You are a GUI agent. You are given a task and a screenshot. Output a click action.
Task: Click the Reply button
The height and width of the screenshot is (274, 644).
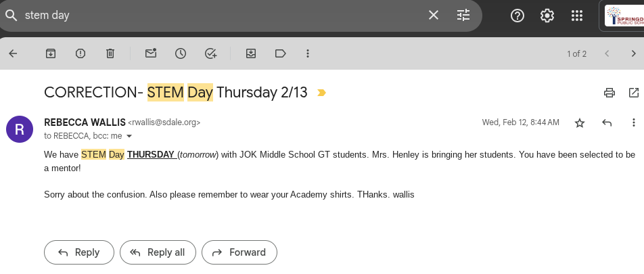tap(79, 252)
